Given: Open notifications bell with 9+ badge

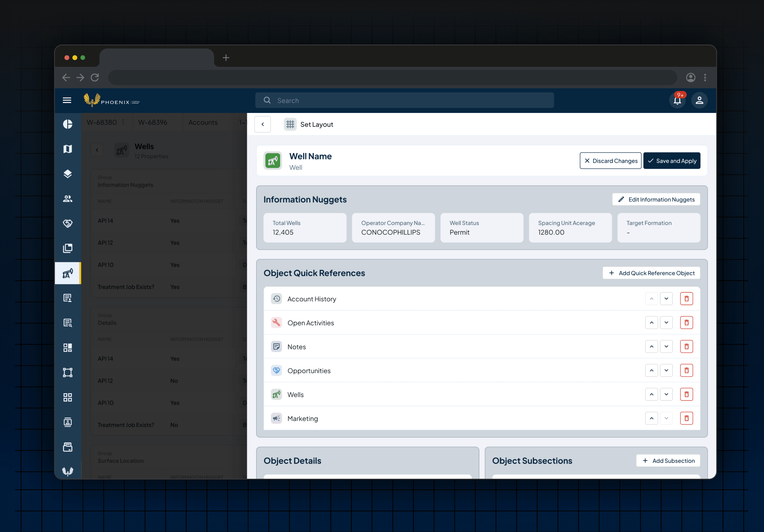Looking at the screenshot, I should 677,100.
